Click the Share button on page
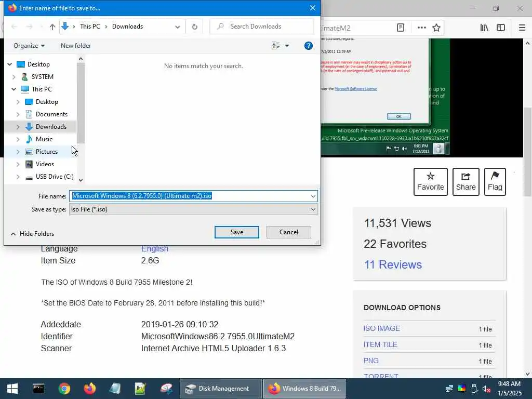 click(466, 182)
